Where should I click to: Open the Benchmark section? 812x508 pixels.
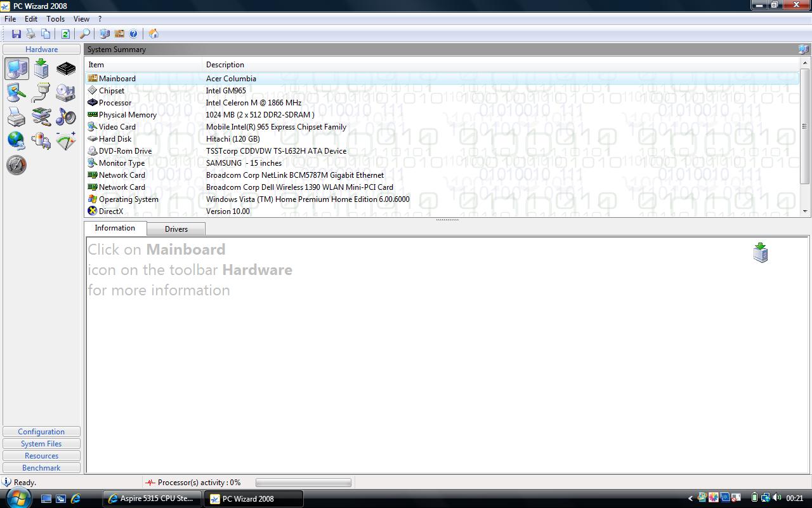pos(41,468)
